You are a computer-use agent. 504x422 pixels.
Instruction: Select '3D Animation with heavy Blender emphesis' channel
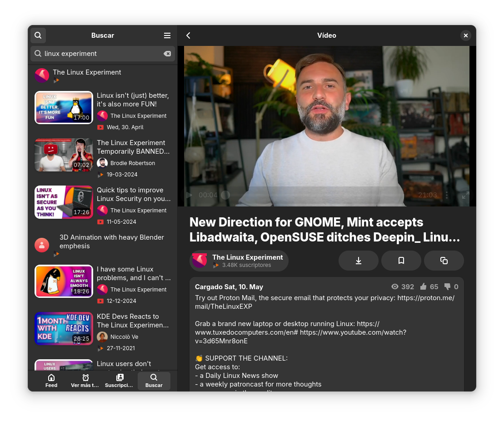tap(103, 245)
